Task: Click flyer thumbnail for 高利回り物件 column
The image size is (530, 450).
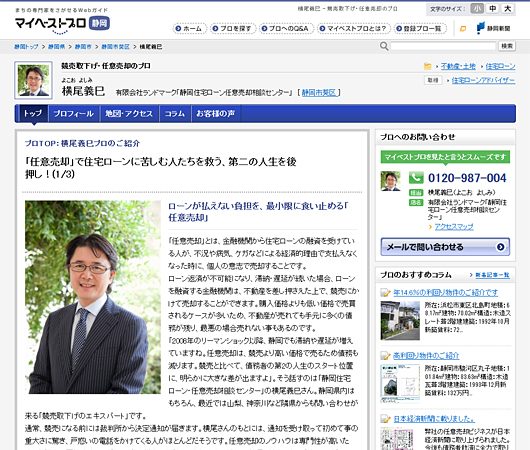Action: (400, 384)
